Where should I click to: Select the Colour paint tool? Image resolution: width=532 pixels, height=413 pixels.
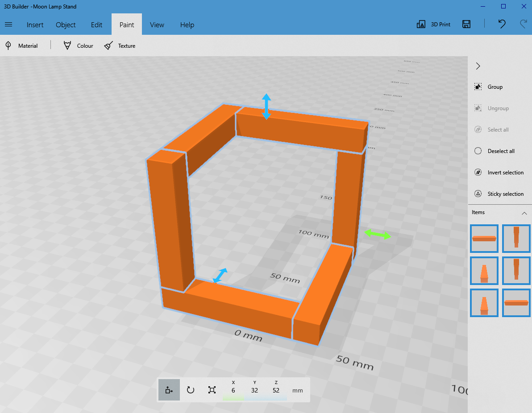point(78,45)
